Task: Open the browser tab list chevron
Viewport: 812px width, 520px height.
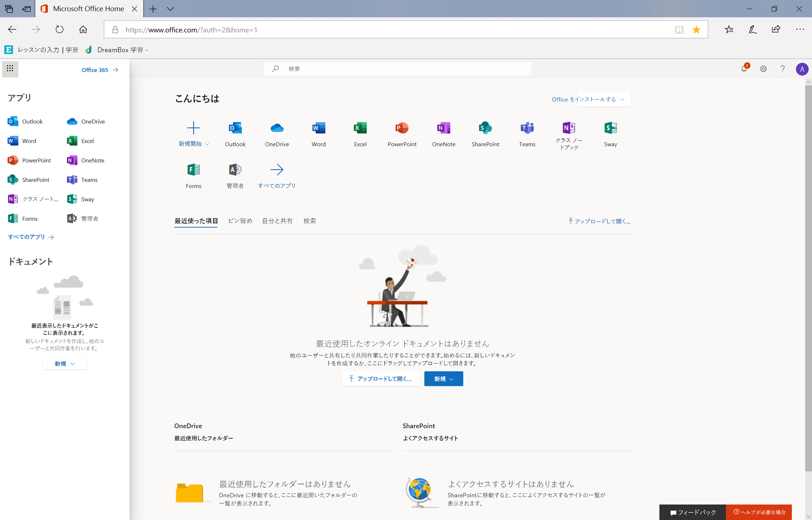Action: (170, 9)
